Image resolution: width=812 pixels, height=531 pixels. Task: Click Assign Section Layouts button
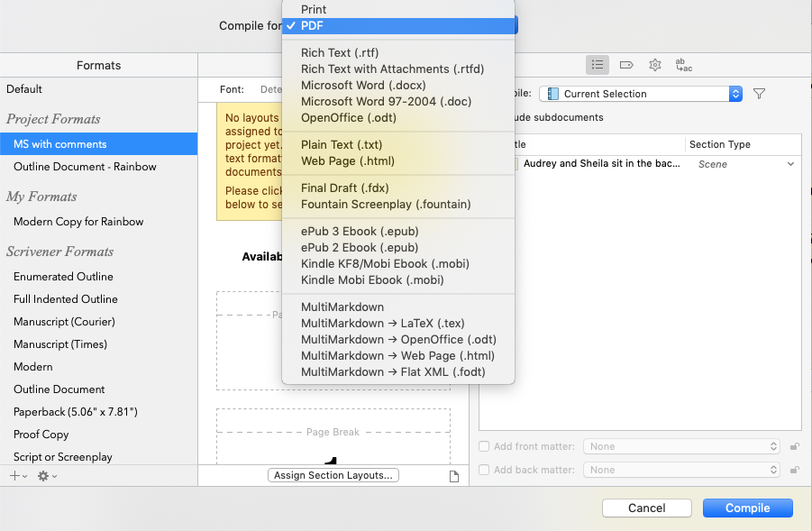coord(333,476)
